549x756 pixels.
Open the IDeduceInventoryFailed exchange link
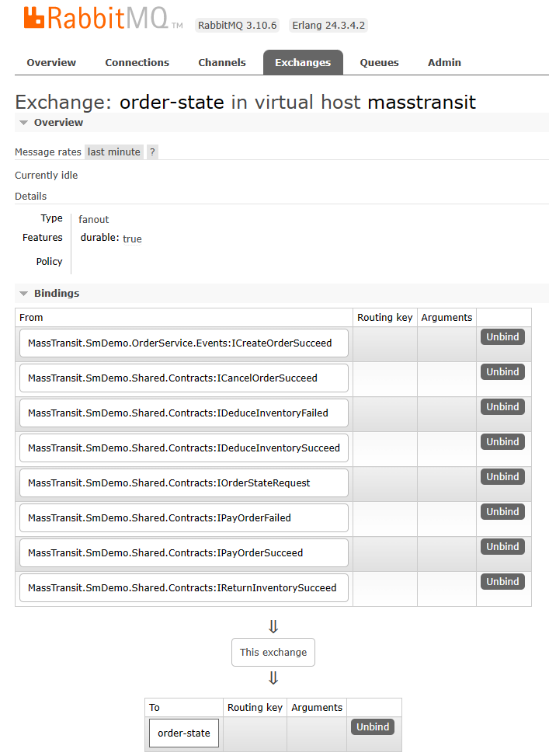tap(183, 413)
